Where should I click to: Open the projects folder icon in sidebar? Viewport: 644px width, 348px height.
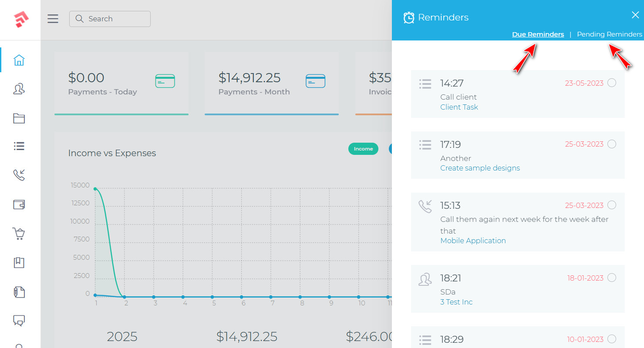pos(19,118)
